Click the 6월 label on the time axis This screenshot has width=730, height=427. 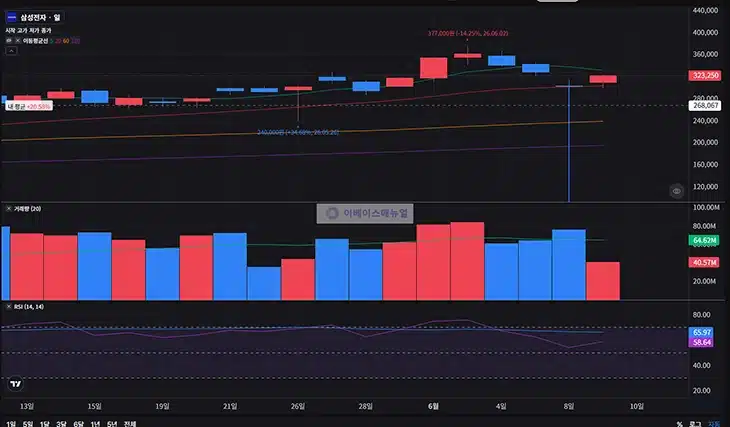tap(433, 407)
